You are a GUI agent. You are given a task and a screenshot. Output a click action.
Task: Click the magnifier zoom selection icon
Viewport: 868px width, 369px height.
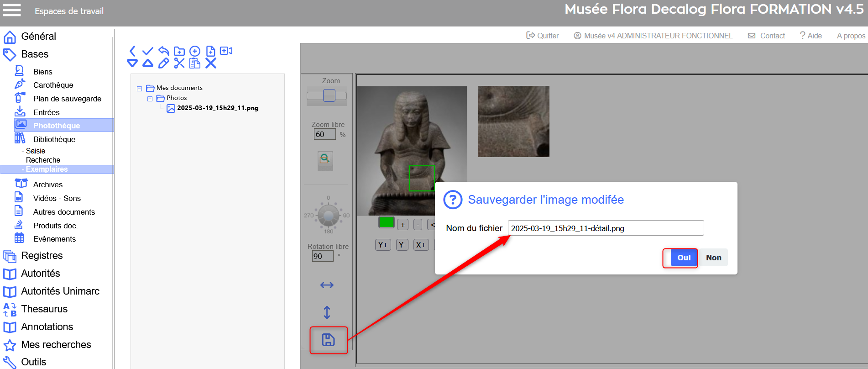[325, 159]
